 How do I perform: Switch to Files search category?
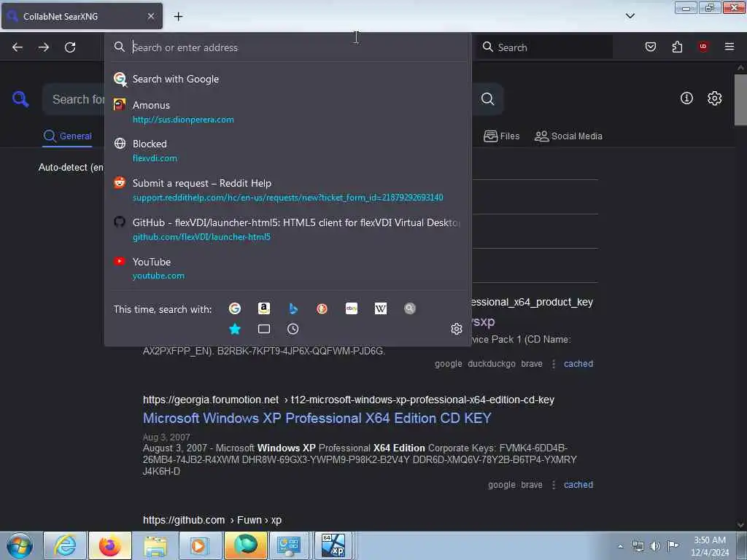[x=501, y=136]
